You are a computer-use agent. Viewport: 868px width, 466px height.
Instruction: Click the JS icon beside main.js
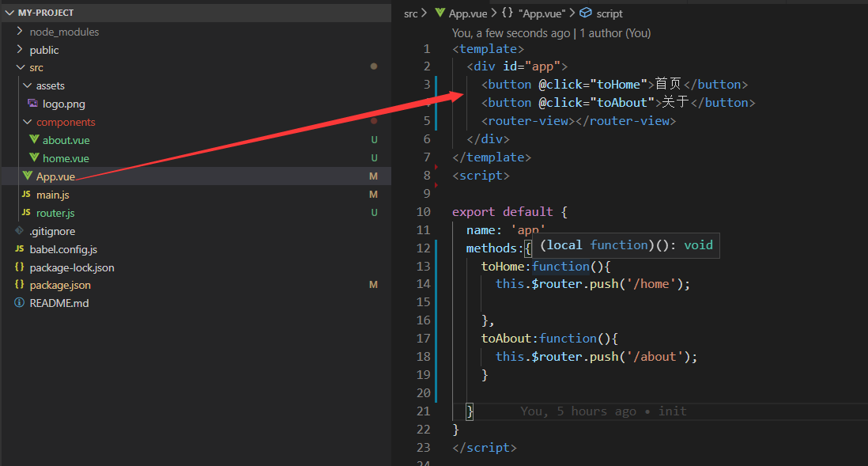pos(26,195)
